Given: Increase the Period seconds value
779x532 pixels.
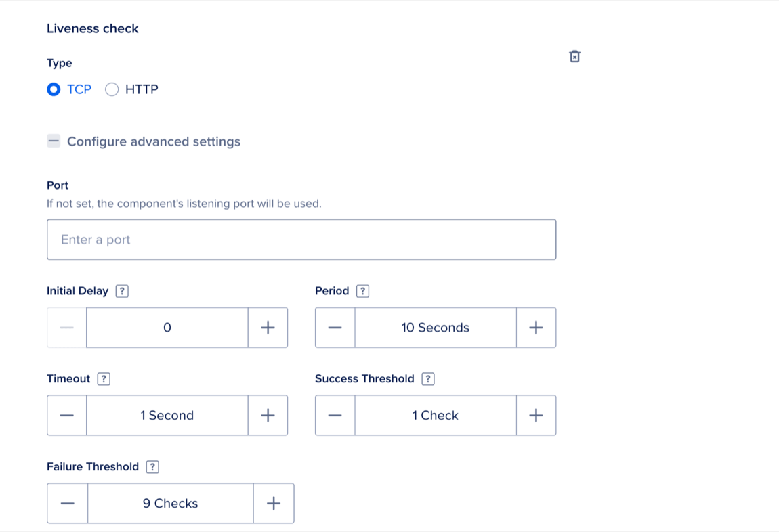Looking at the screenshot, I should (x=536, y=328).
